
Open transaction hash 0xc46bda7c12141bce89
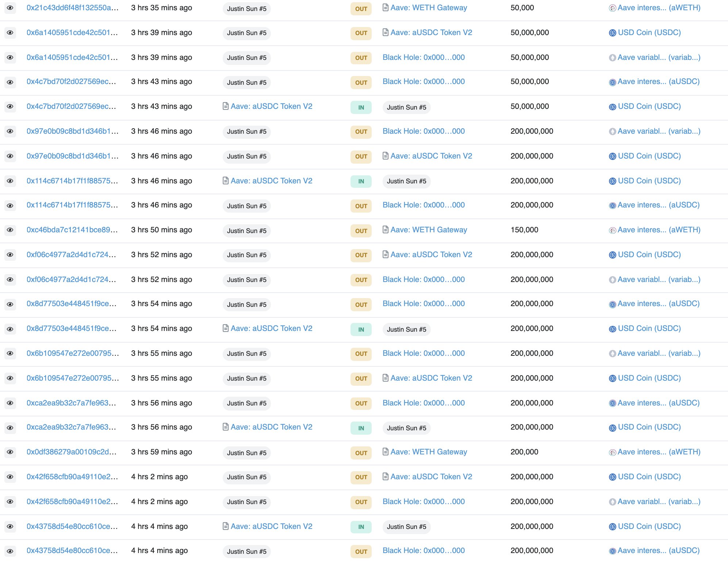pyautogui.click(x=72, y=230)
